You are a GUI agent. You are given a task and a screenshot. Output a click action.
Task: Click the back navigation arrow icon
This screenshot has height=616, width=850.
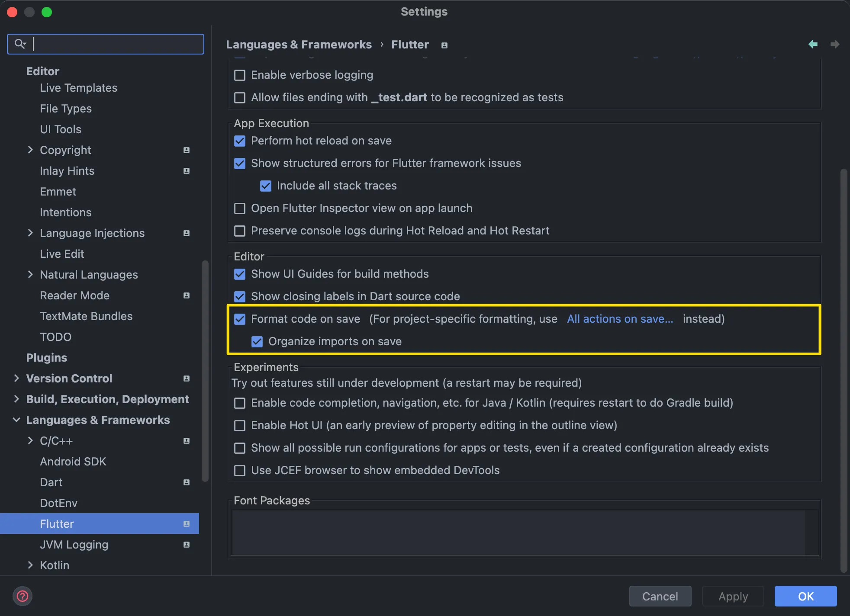click(x=813, y=44)
